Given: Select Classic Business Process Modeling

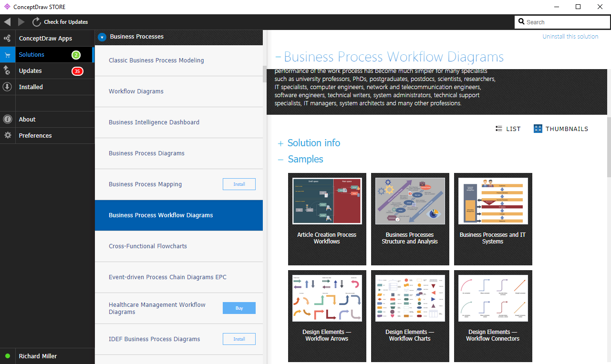Looking at the screenshot, I should [x=179, y=61].
